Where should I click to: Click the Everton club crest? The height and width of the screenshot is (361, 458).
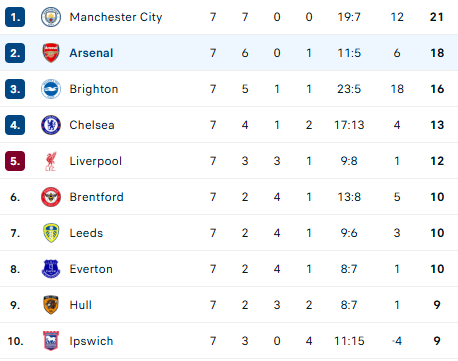(x=51, y=269)
